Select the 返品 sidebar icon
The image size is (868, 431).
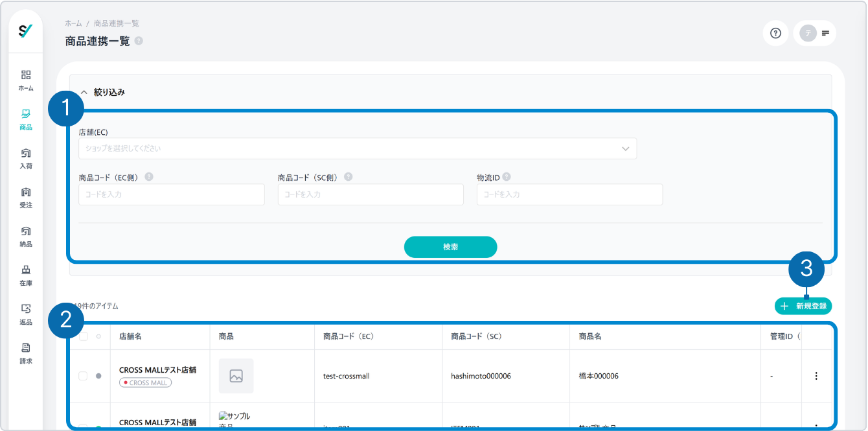[x=26, y=314]
